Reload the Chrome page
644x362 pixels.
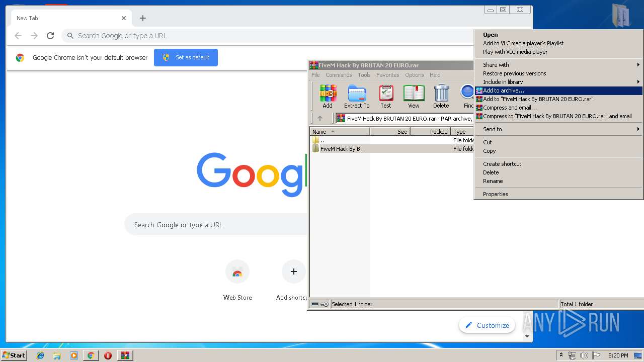50,36
